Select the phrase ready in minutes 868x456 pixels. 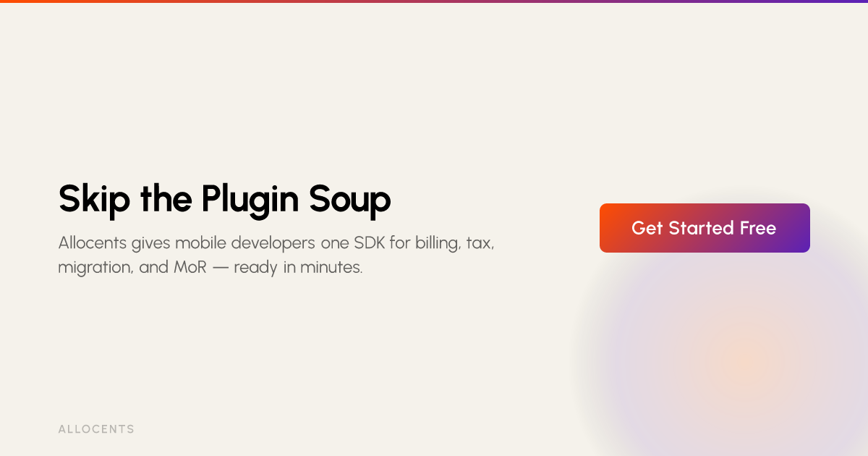(x=298, y=267)
